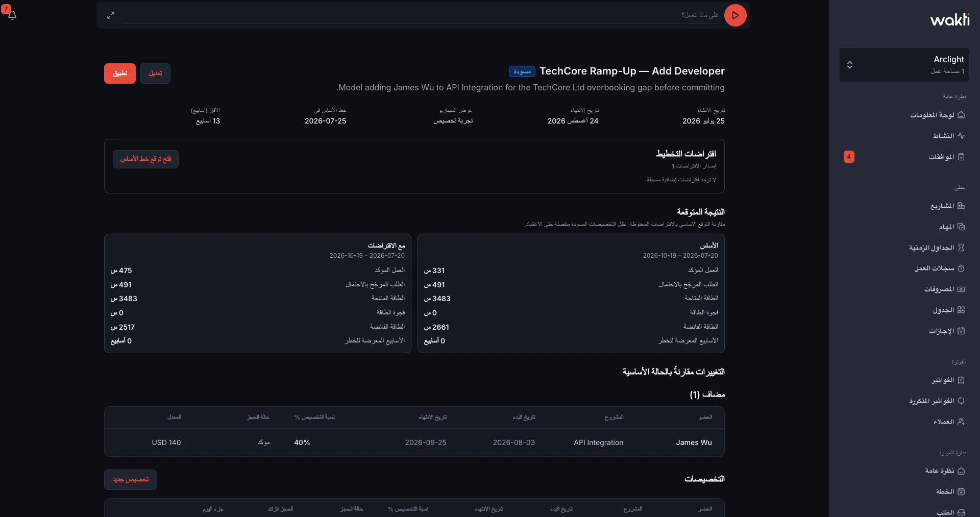
Task: Click the تعديل edit button
Action: point(155,73)
